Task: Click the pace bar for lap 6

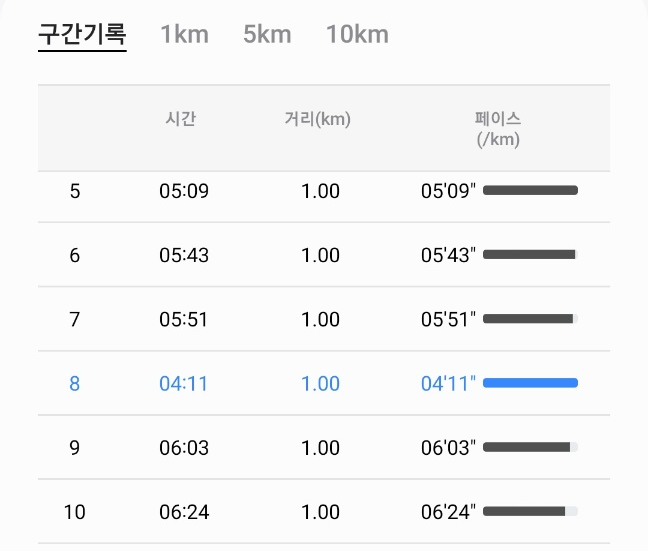Action: tap(530, 255)
